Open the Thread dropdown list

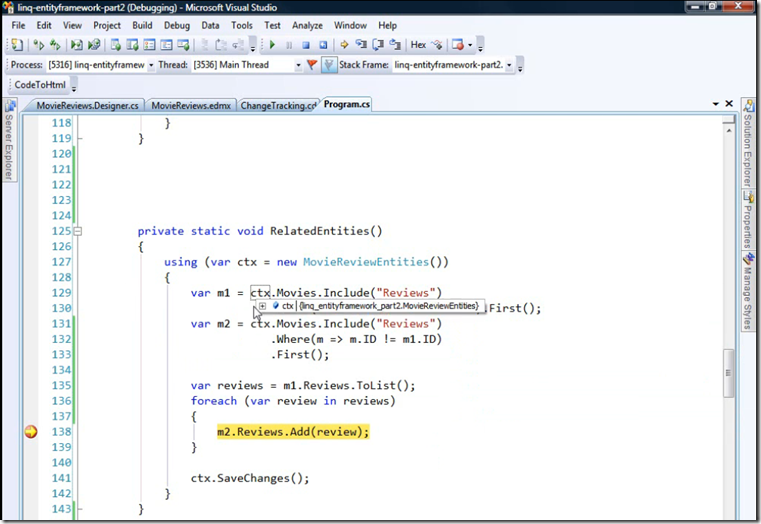click(x=298, y=65)
